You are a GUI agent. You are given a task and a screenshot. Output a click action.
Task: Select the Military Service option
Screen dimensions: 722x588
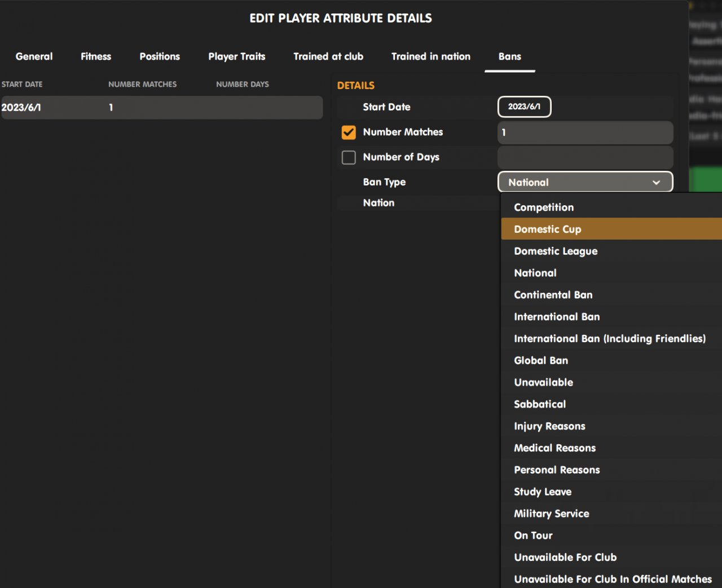coord(551,514)
